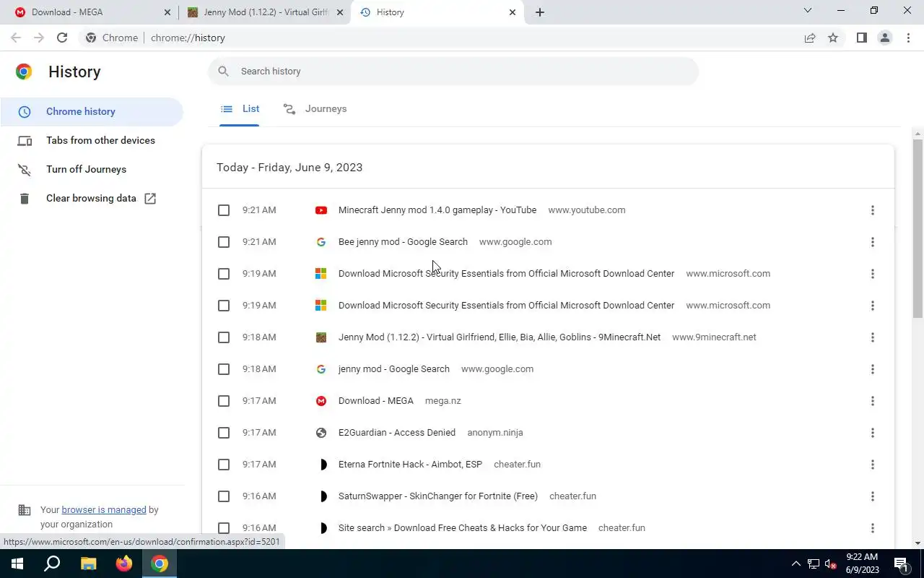The width and height of the screenshot is (924, 578).
Task: Open actions menu for jenny mod Google Search
Action: click(872, 369)
